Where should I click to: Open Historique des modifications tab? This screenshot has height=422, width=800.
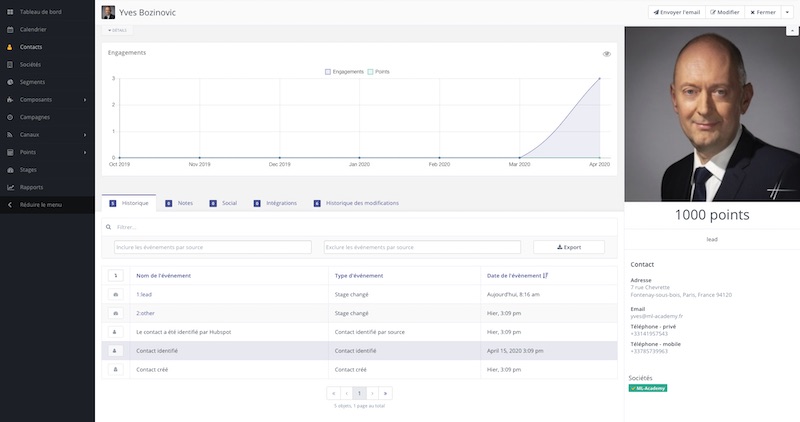click(x=357, y=203)
